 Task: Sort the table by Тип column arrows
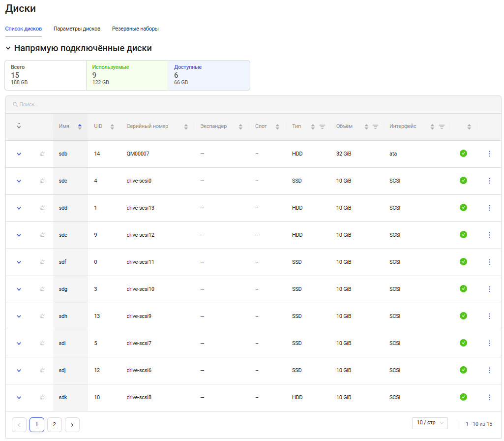tap(313, 126)
